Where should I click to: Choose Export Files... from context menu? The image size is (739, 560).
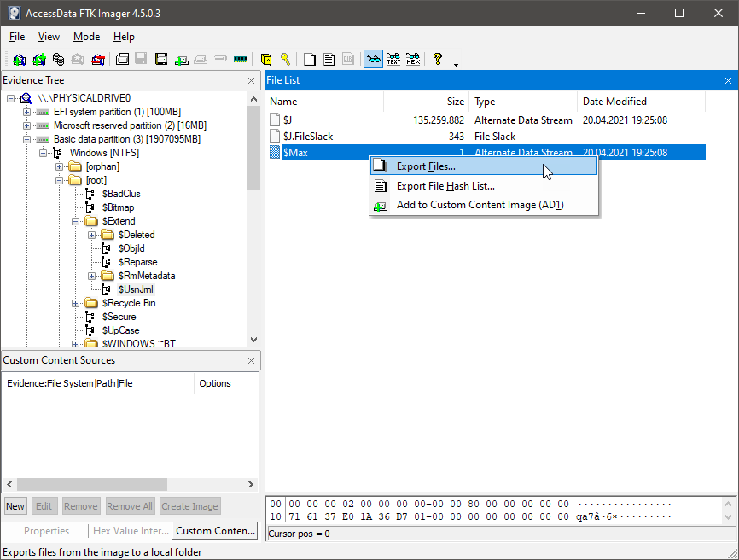pos(484,166)
